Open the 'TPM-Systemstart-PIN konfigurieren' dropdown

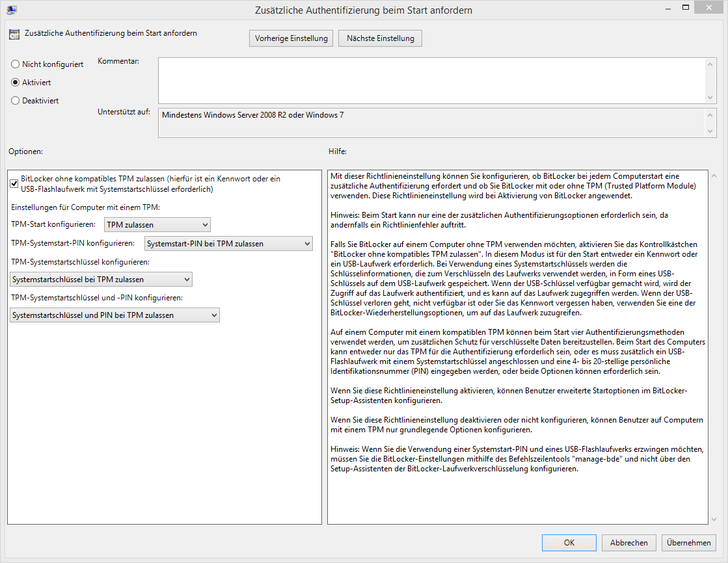coord(228,244)
